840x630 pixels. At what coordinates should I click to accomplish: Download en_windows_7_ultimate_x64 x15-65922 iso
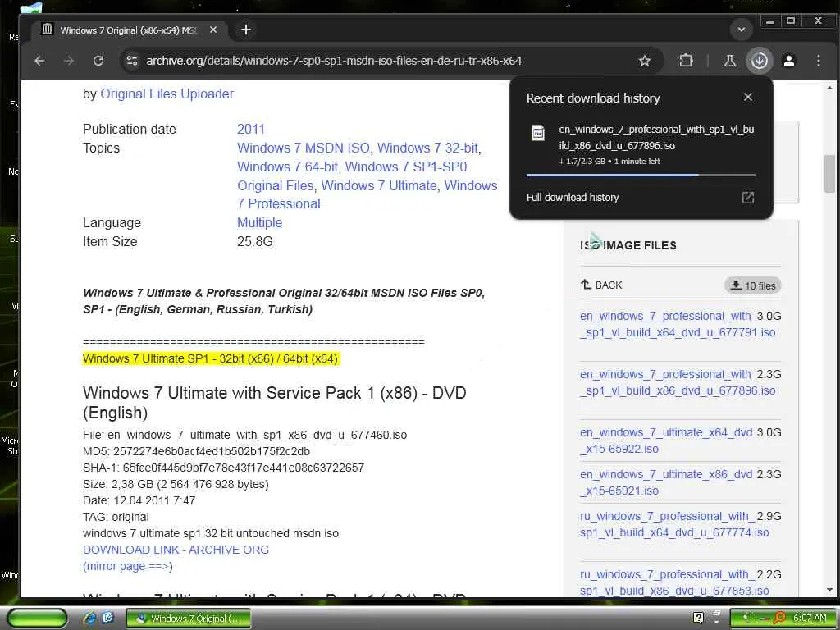[666, 441]
